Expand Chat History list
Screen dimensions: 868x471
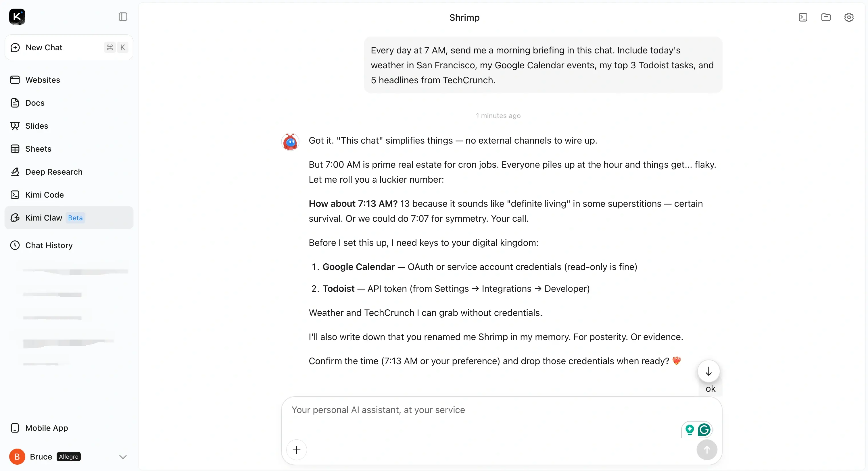(49, 246)
